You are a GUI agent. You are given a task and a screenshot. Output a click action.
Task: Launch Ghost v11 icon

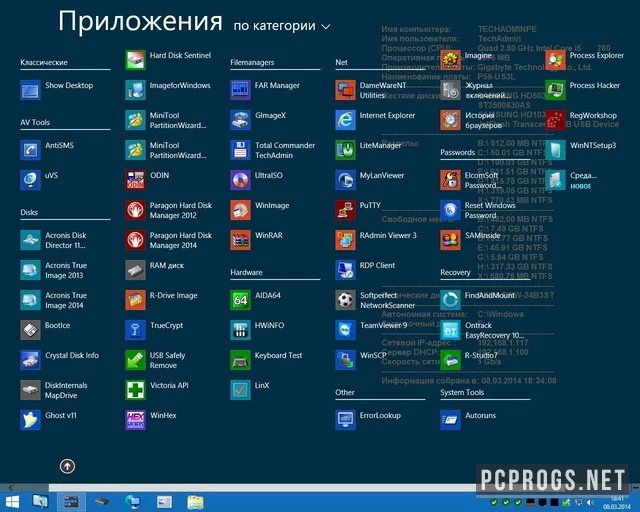pos(30,420)
